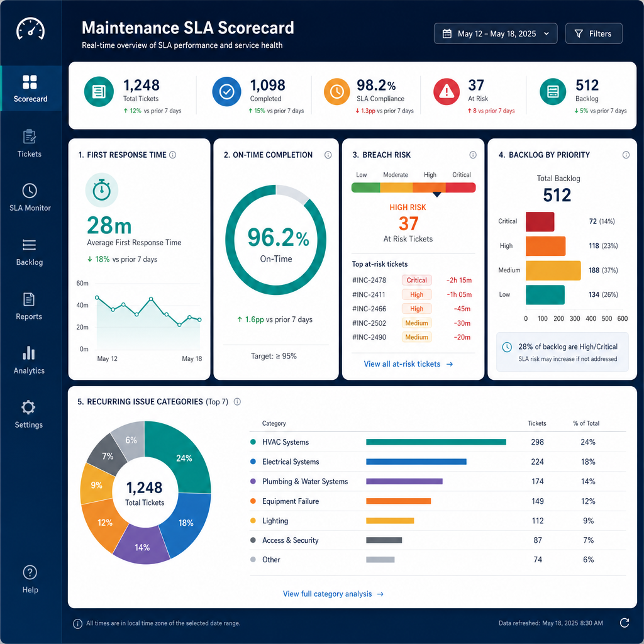Screen dimensions: 644x644
Task: Open Help question-mark icon
Action: pyautogui.click(x=30, y=572)
